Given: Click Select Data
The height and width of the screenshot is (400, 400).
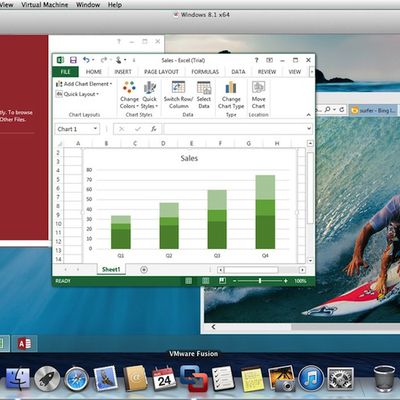Looking at the screenshot, I should (x=204, y=95).
